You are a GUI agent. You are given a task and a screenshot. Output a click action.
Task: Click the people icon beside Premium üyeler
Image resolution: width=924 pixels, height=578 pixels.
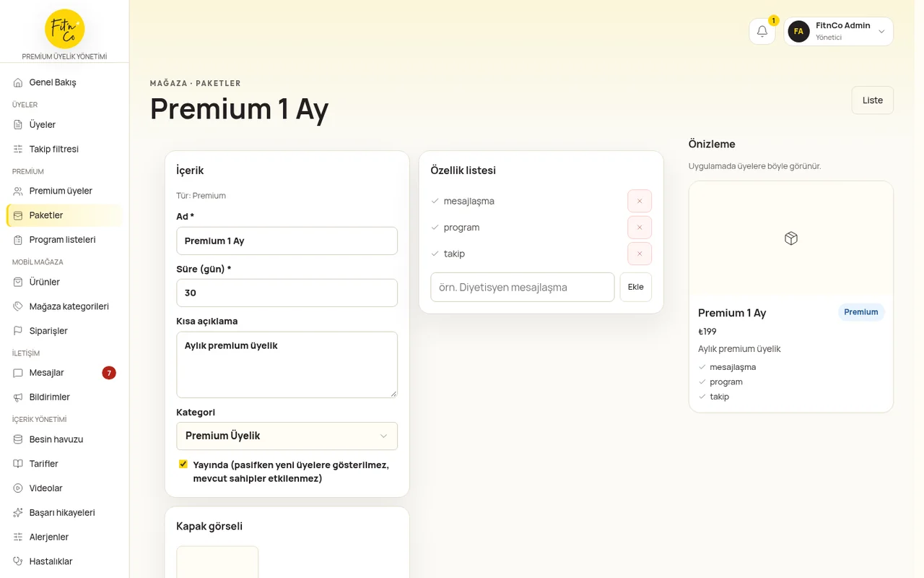(18, 191)
